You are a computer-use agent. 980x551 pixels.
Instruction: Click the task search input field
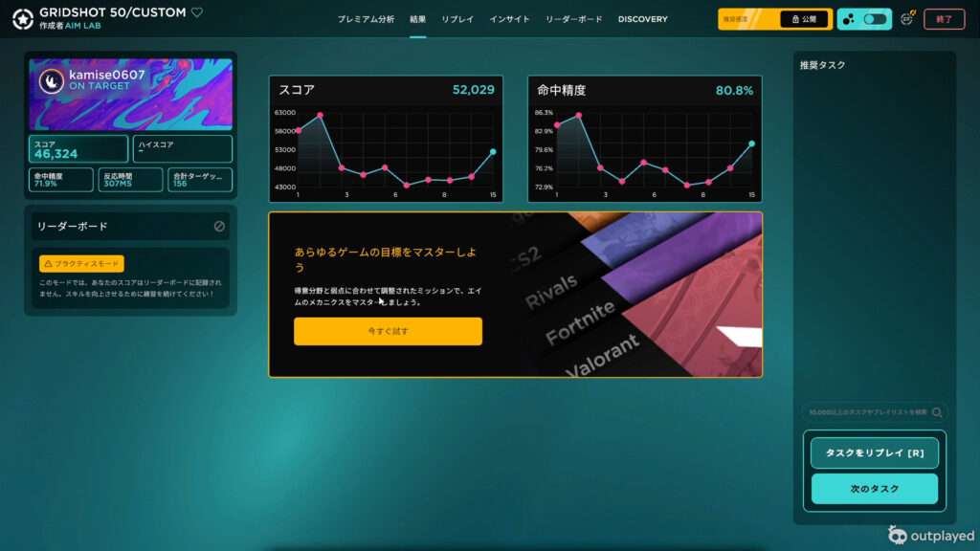[x=866, y=412]
